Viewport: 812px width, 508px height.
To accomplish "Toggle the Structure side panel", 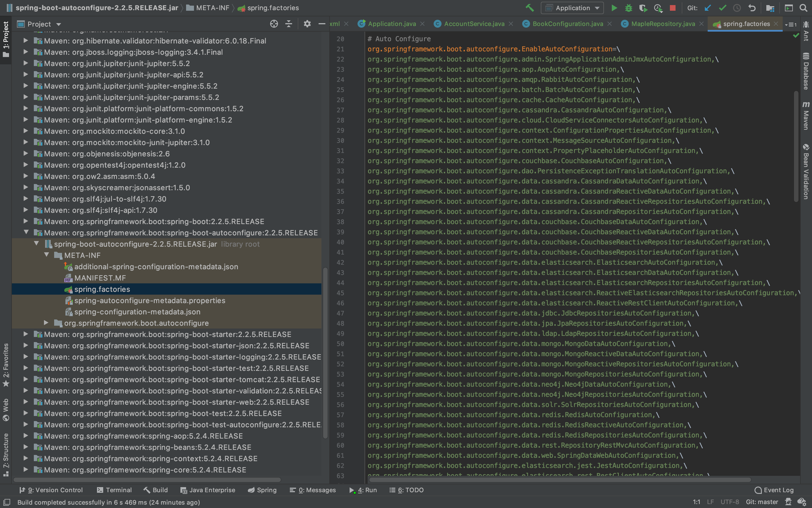I will [6, 455].
